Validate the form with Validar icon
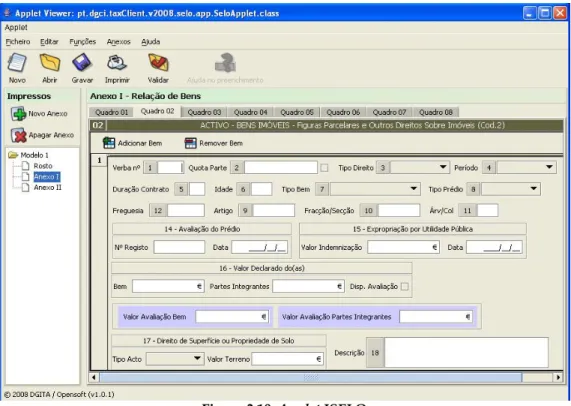 (x=158, y=63)
